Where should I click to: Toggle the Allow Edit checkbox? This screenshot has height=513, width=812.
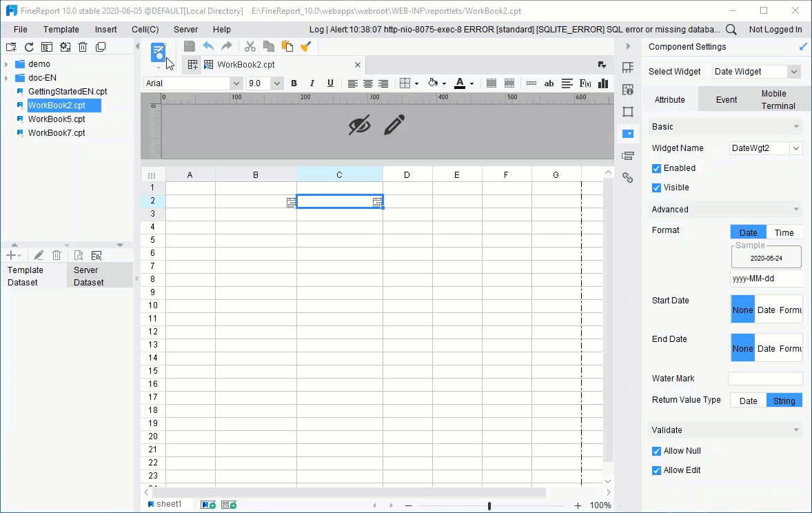point(656,470)
